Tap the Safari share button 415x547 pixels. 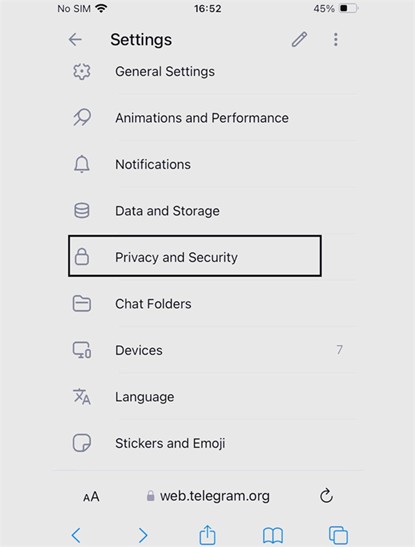(208, 534)
